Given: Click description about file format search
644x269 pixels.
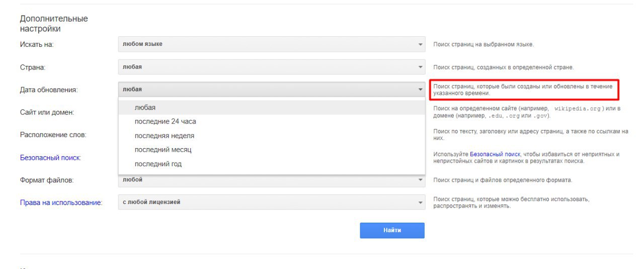Looking at the screenshot, I should [x=503, y=180].
